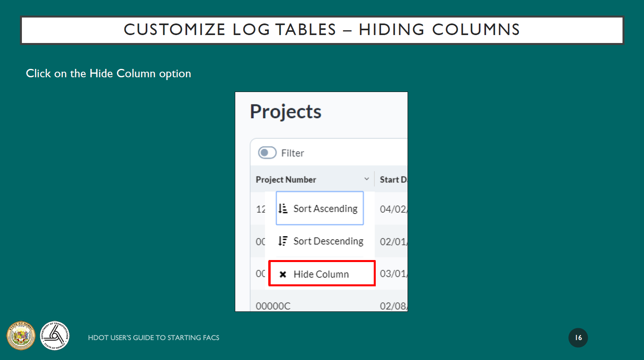Click the 02/08 start date cell

click(x=393, y=306)
